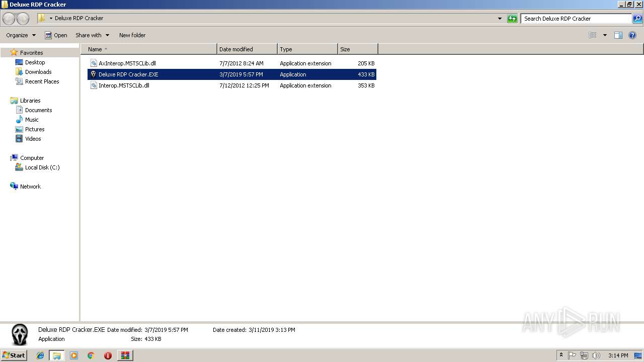The height and width of the screenshot is (362, 644).
Task: Open the Help question mark icon
Action: (633, 35)
